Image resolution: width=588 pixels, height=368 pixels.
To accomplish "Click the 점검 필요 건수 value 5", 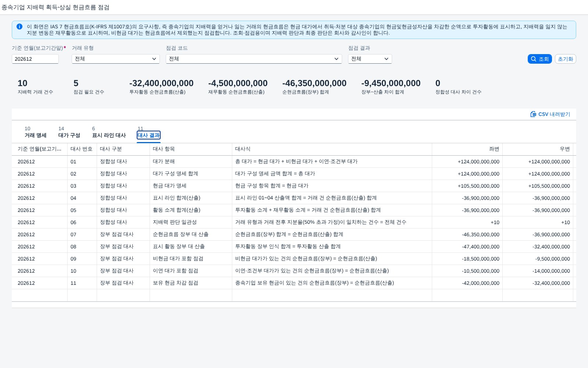I will click(76, 84).
